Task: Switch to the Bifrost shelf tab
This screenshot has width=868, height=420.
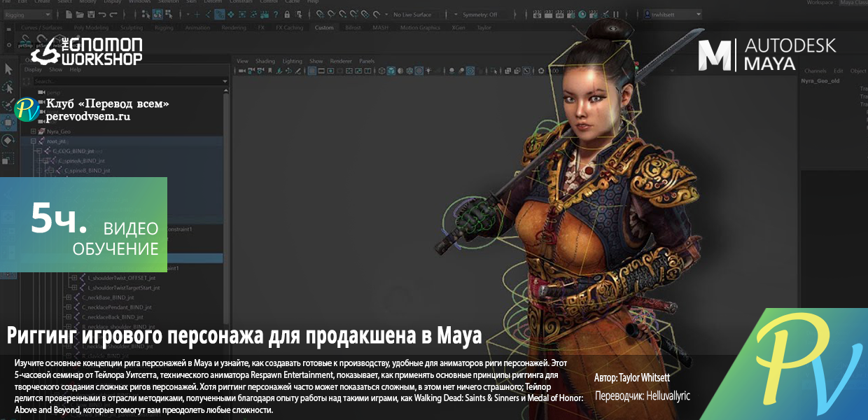Action: pos(353,27)
